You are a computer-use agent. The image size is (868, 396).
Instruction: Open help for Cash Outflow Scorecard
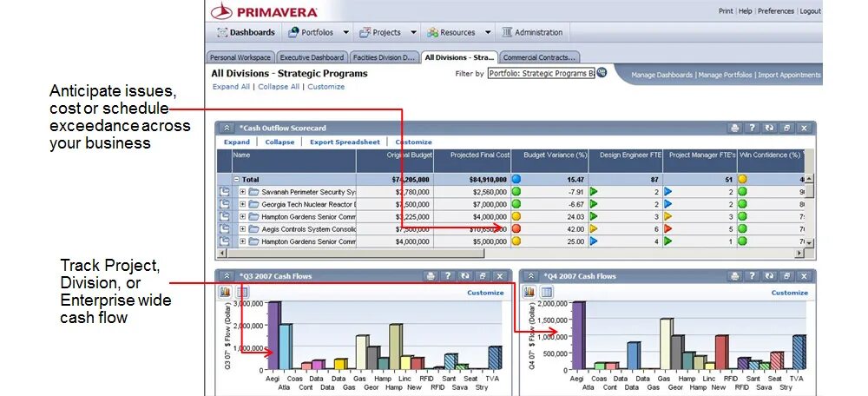[x=752, y=128]
